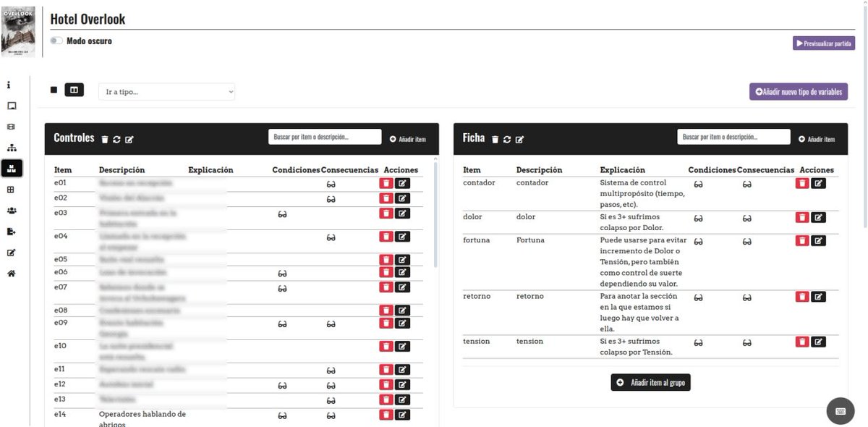
Task: Open the edit pencil section in sidebar
Action: pos(12,253)
